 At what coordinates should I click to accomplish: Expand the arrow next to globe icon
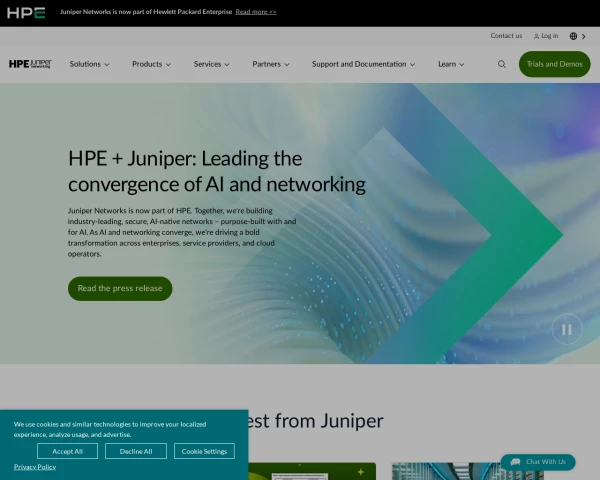(584, 36)
